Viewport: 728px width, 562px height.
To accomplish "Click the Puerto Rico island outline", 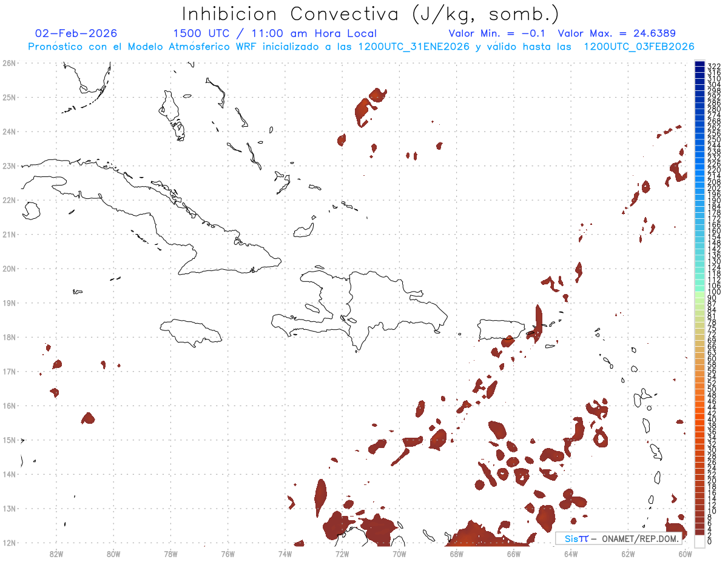I will click(502, 329).
